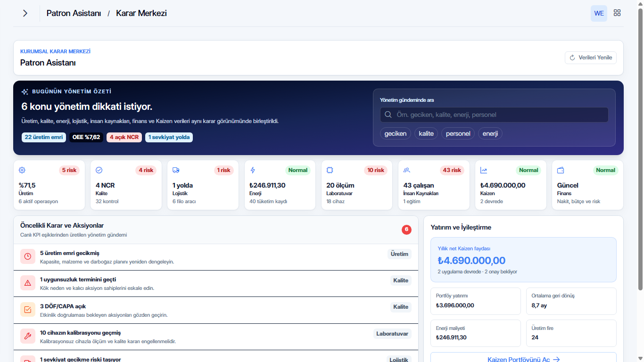Open Kaizen Portföyünü Aç link
644x362 pixels.
tap(523, 359)
